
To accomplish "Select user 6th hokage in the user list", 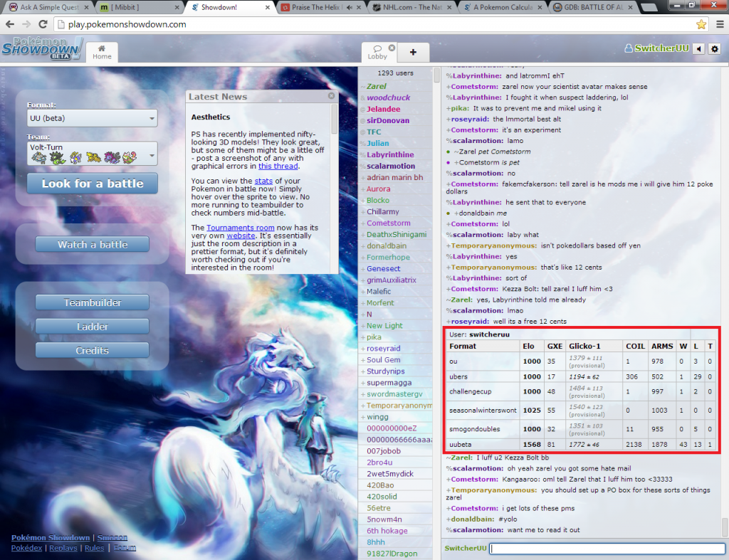I will (387, 531).
